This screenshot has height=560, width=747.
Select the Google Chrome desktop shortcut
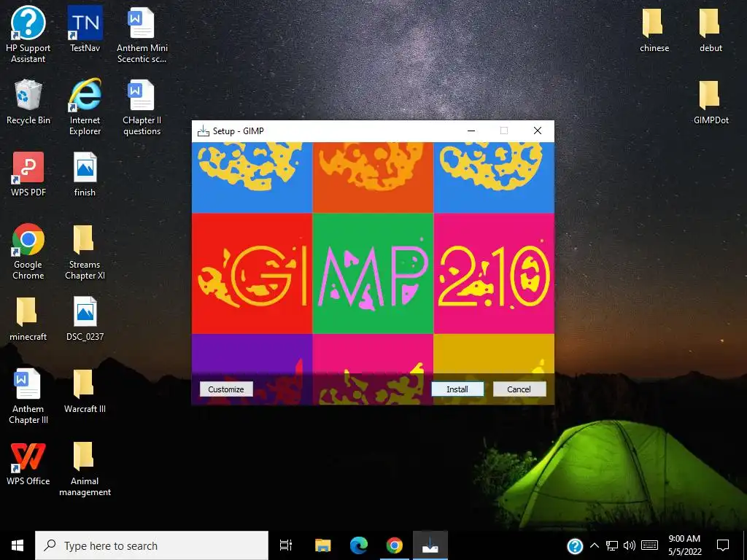[28, 251]
